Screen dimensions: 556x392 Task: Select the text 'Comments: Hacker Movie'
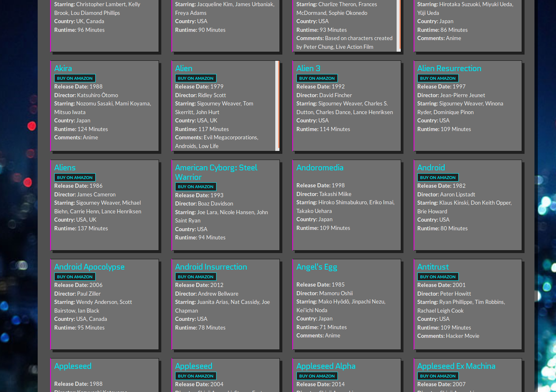[448, 336]
